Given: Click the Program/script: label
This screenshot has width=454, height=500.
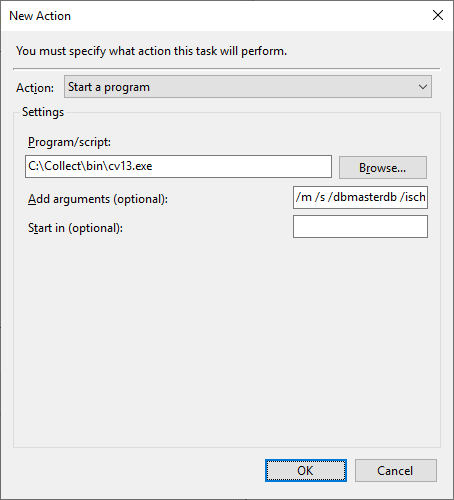Looking at the screenshot, I should click(x=69, y=142).
